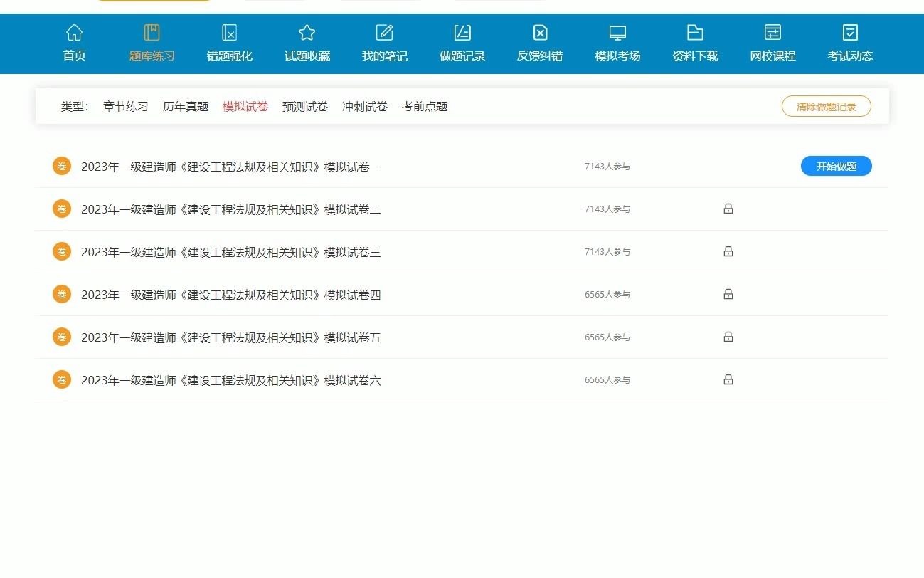The image size is (924, 578).
Task: Click orange 卷 badge of 模拟试卷六
Action: pyautogui.click(x=62, y=379)
